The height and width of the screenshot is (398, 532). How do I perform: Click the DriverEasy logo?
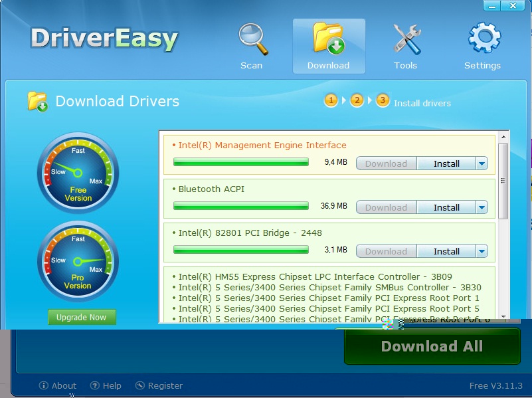(x=104, y=39)
